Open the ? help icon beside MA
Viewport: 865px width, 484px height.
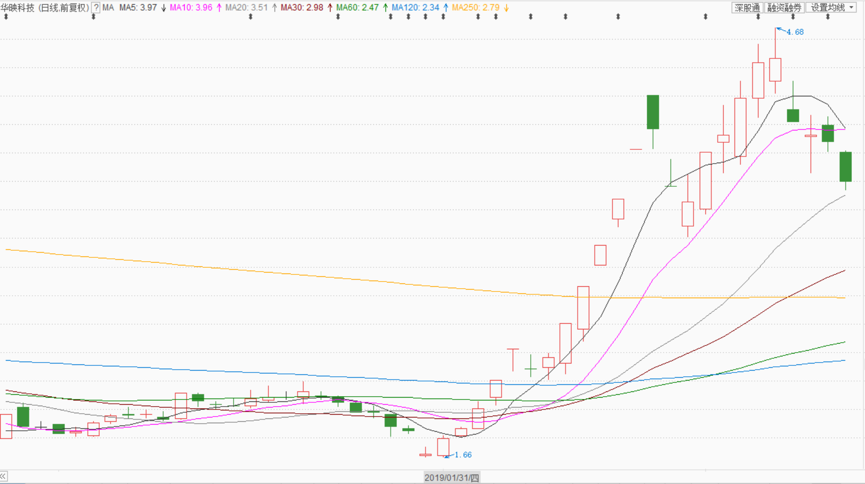(x=96, y=8)
